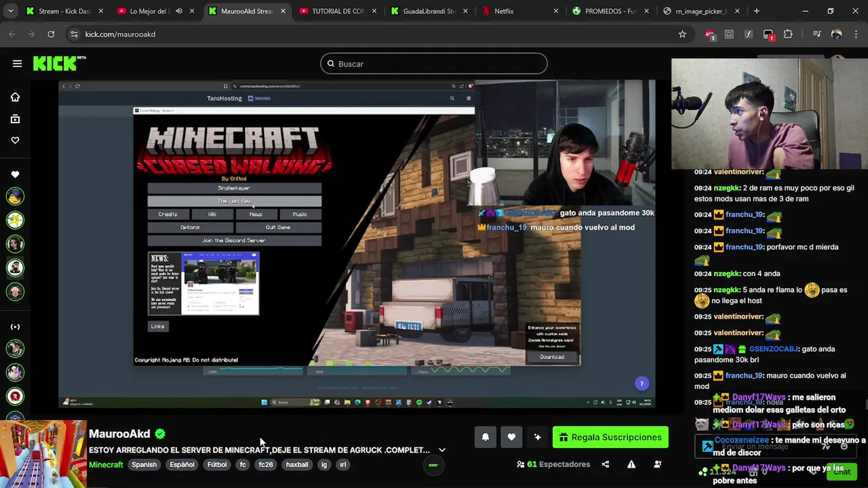The width and height of the screenshot is (868, 488).
Task: Select the fc26 tag
Action: [266, 465]
